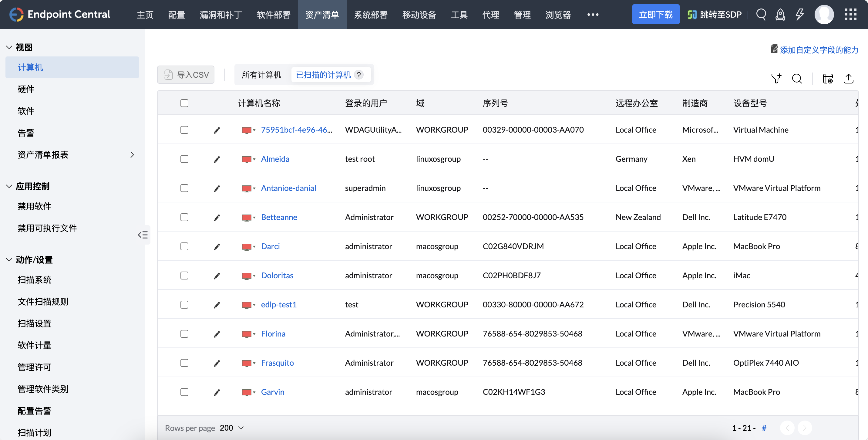Open the rocket notification icon in top bar
Screen dimensions: 868x440
[x=781, y=15]
